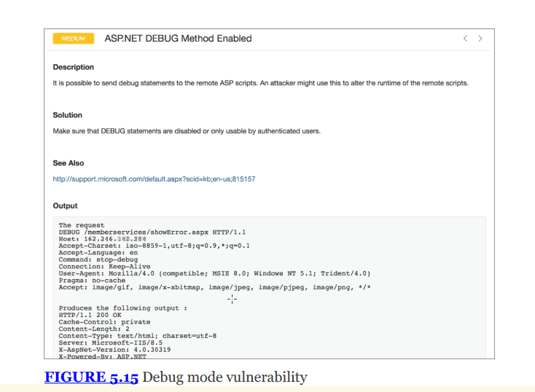Viewport: 535px width, 392px height.
Task: Open the FIGURE 5.15 caption link
Action: (91, 377)
